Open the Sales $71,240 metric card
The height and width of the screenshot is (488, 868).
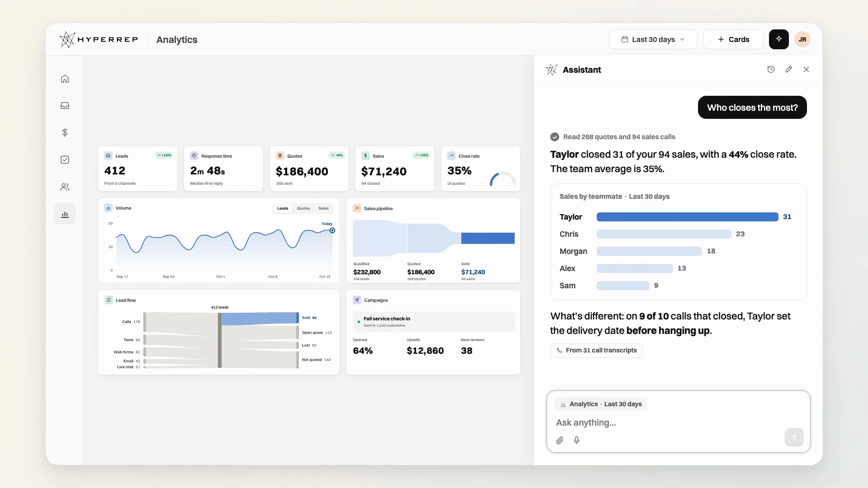395,169
